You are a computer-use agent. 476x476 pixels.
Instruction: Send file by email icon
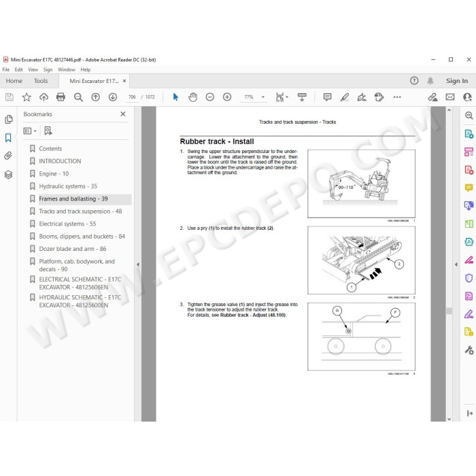tap(450, 97)
